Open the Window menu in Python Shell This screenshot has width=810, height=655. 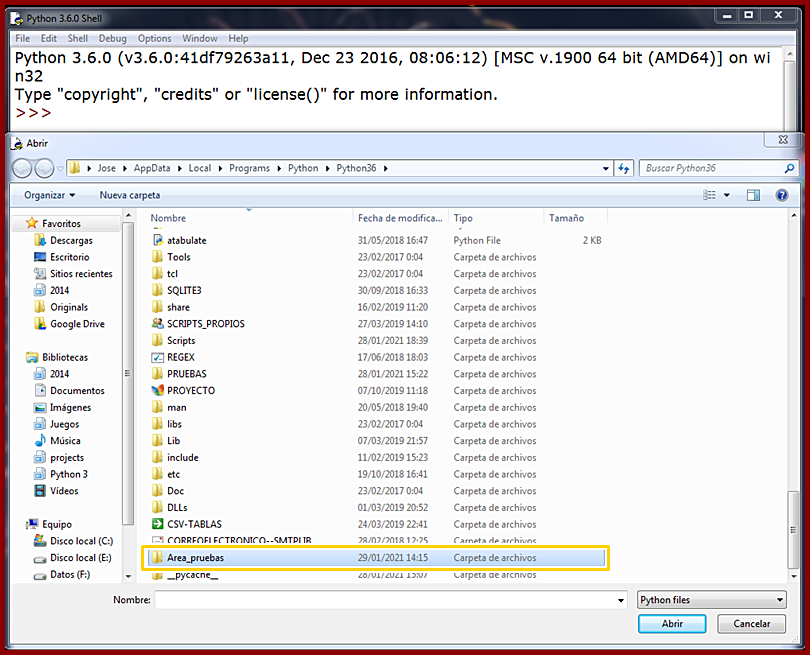[x=199, y=38]
